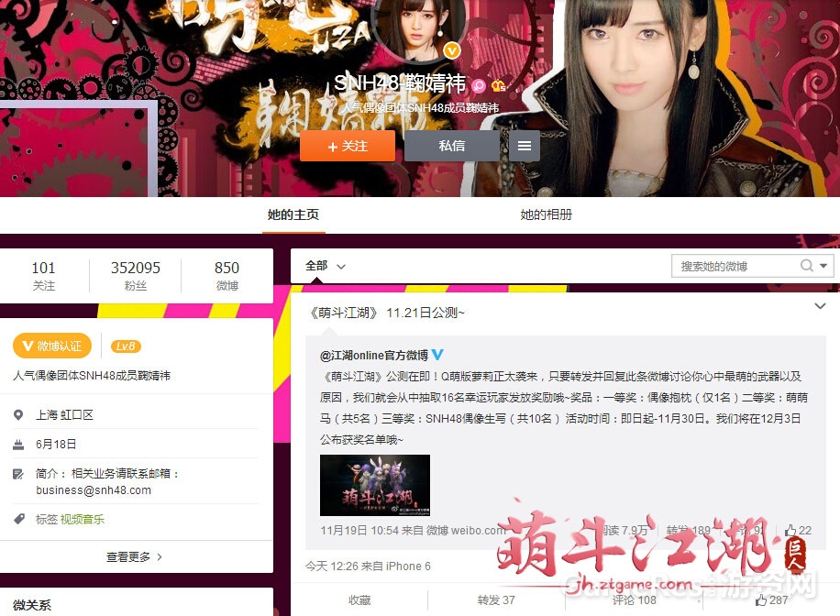Click 转发 37 to repost
This screenshot has width=840, height=616.
point(496,599)
